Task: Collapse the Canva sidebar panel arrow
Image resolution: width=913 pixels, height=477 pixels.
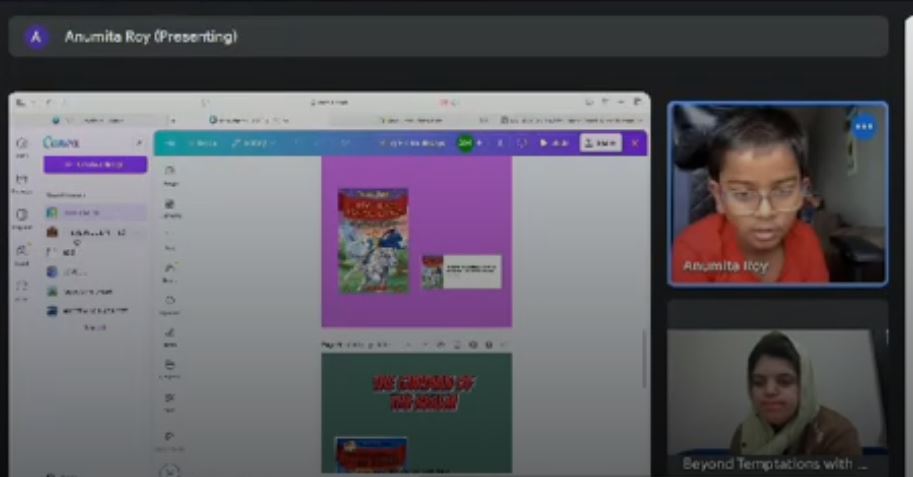Action: point(139,143)
